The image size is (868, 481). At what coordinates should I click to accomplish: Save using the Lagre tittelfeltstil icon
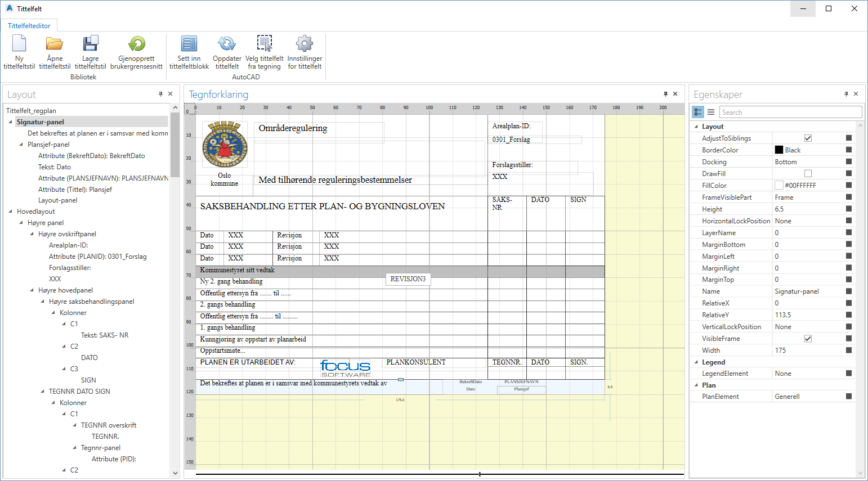tap(90, 44)
